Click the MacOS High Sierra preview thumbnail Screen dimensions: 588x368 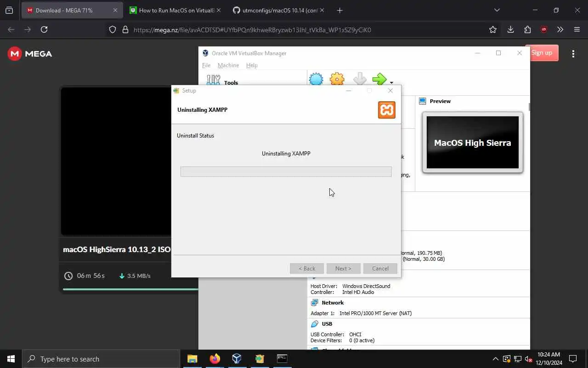click(x=472, y=142)
